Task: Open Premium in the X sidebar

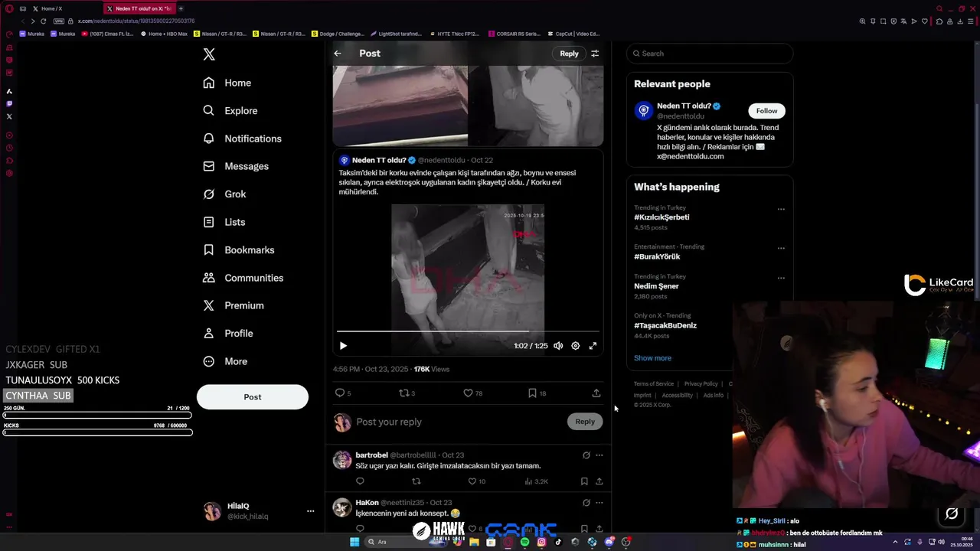Action: pos(233,305)
